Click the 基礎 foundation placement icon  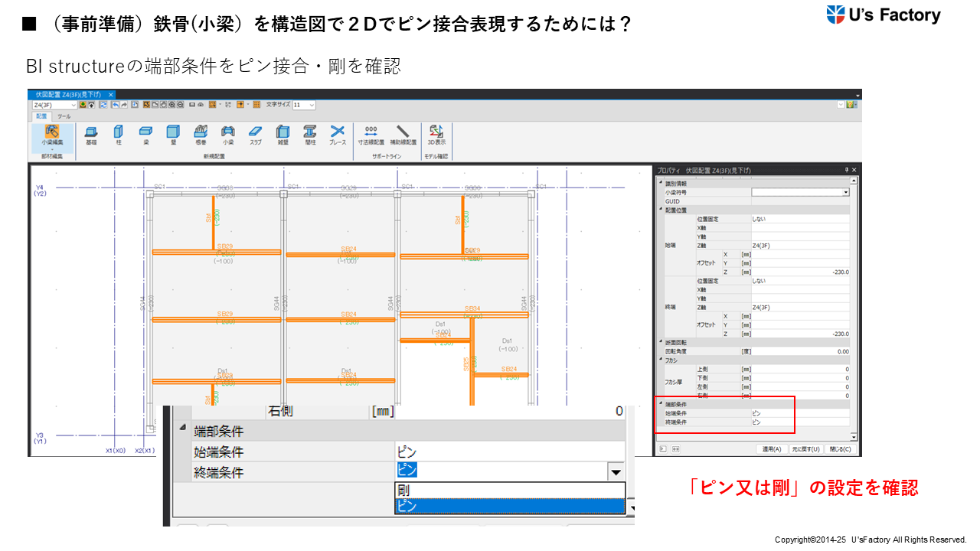pos(91,135)
